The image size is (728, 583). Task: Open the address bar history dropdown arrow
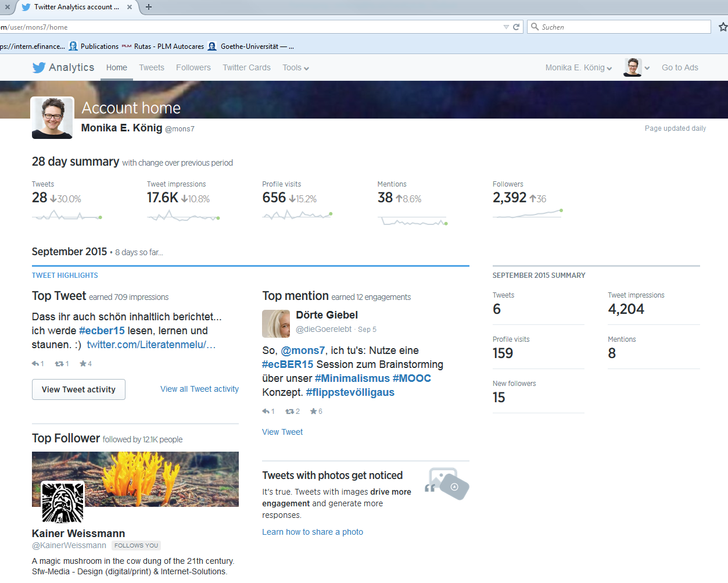[x=506, y=27]
